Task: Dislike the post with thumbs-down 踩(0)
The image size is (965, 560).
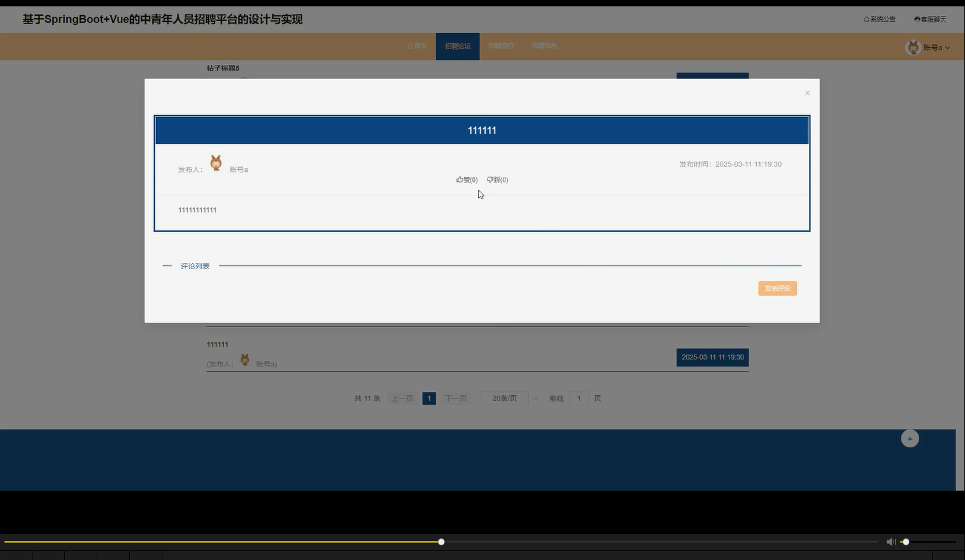Action: 497,179
